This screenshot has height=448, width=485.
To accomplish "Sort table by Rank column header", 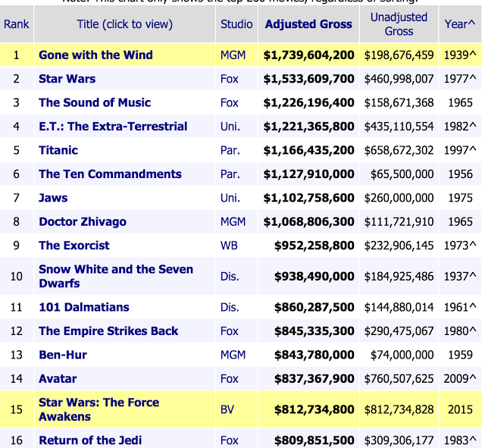I will click(16, 24).
